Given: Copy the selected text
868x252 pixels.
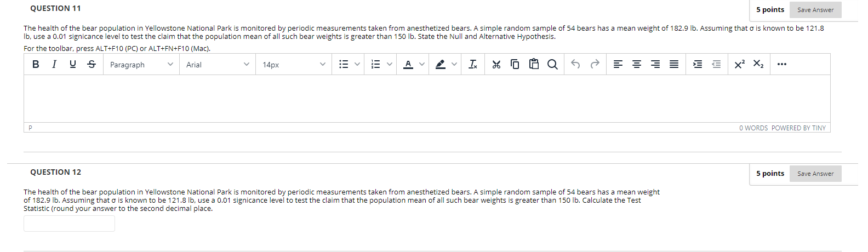Looking at the screenshot, I should pos(515,64).
